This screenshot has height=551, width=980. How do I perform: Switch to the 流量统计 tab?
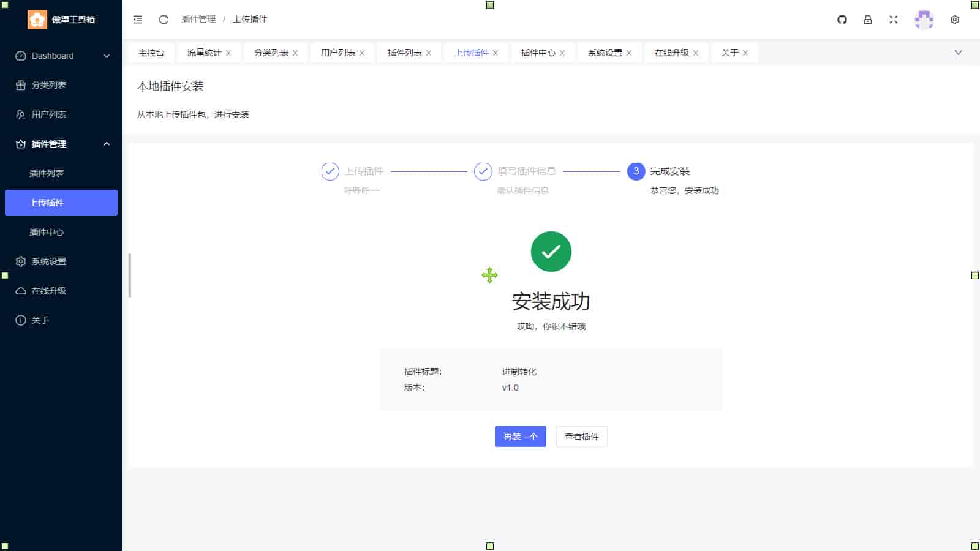coord(204,53)
